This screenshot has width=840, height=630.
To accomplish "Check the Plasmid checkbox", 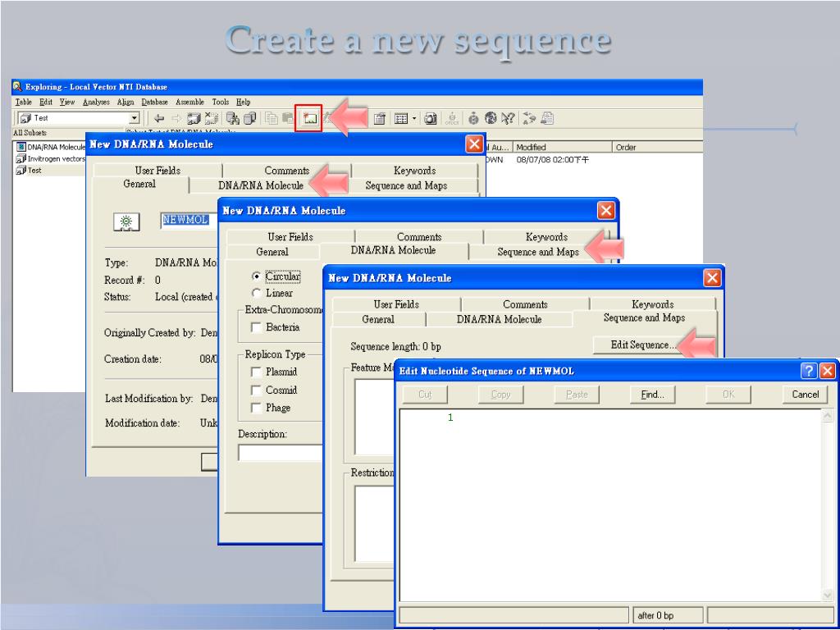I will (x=256, y=372).
